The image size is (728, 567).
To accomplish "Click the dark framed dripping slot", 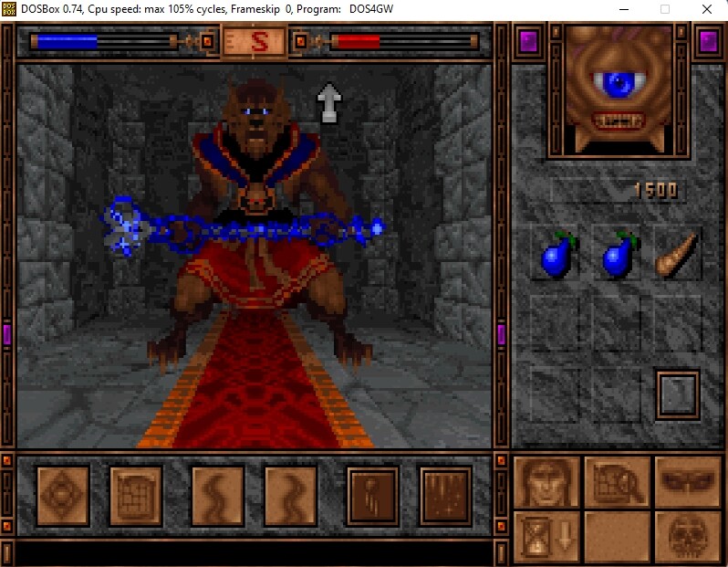I will point(446,497).
